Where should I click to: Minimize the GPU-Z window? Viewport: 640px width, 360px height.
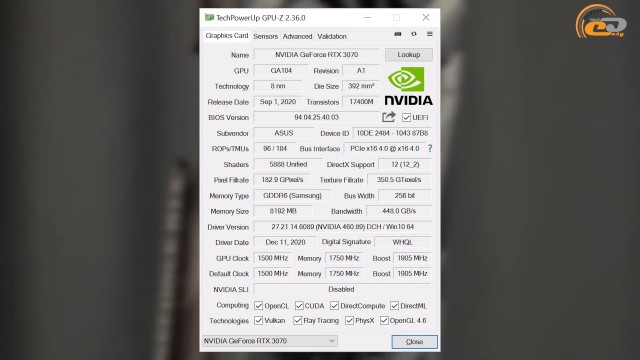coord(368,18)
